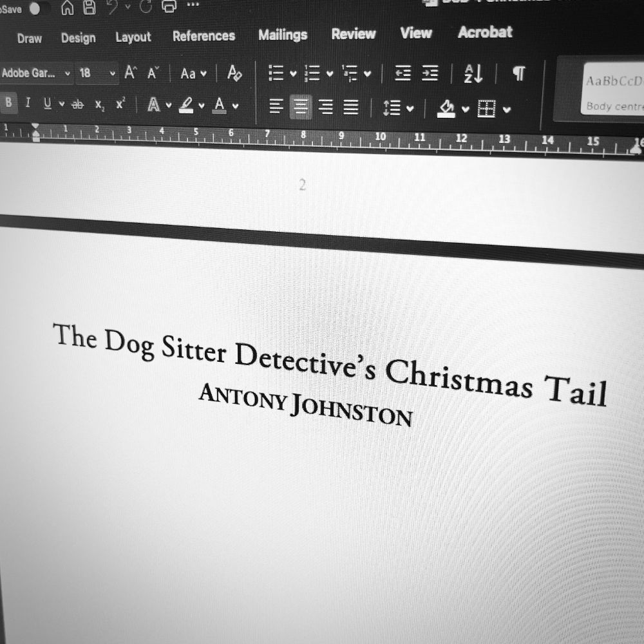The image size is (644, 644).
Task: Click the Redo/Repeat icon
Action: coord(146,6)
